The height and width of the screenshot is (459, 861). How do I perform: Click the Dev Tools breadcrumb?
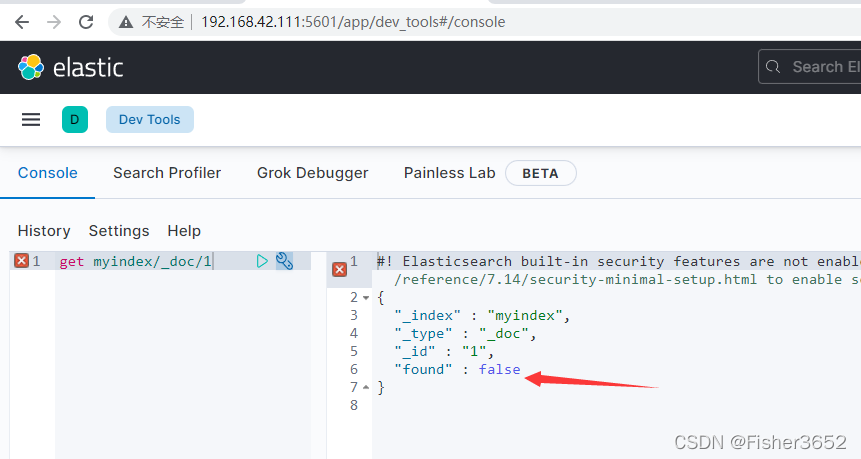pyautogui.click(x=149, y=119)
